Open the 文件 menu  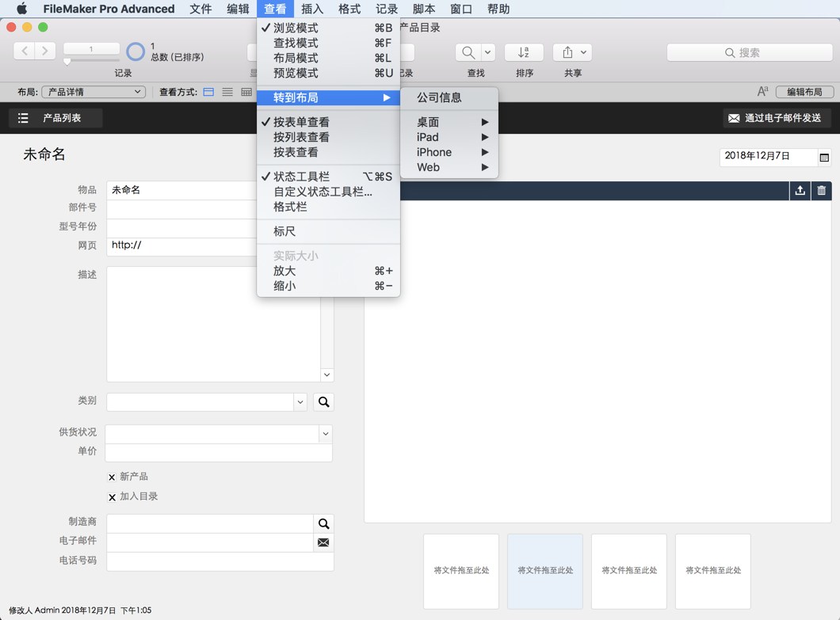[x=201, y=9]
